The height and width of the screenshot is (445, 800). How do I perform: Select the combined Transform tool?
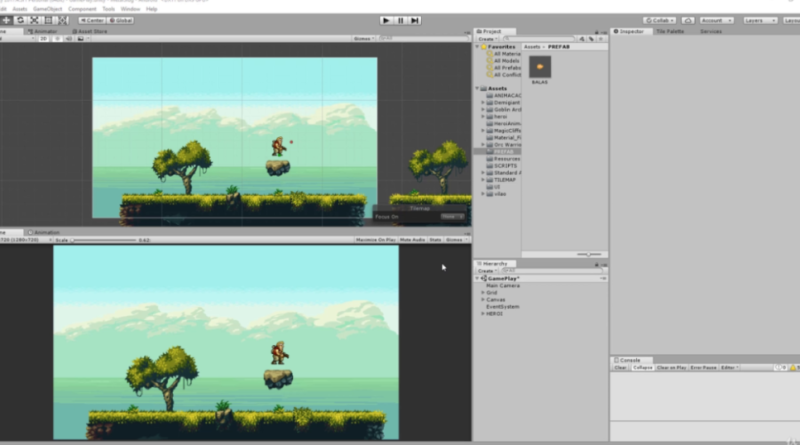[63, 20]
